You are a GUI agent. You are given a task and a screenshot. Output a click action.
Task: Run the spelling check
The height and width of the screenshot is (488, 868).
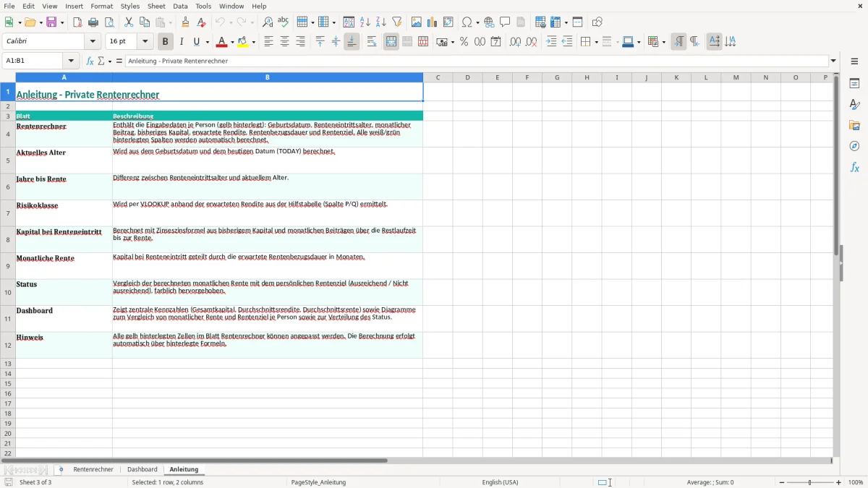coord(284,22)
